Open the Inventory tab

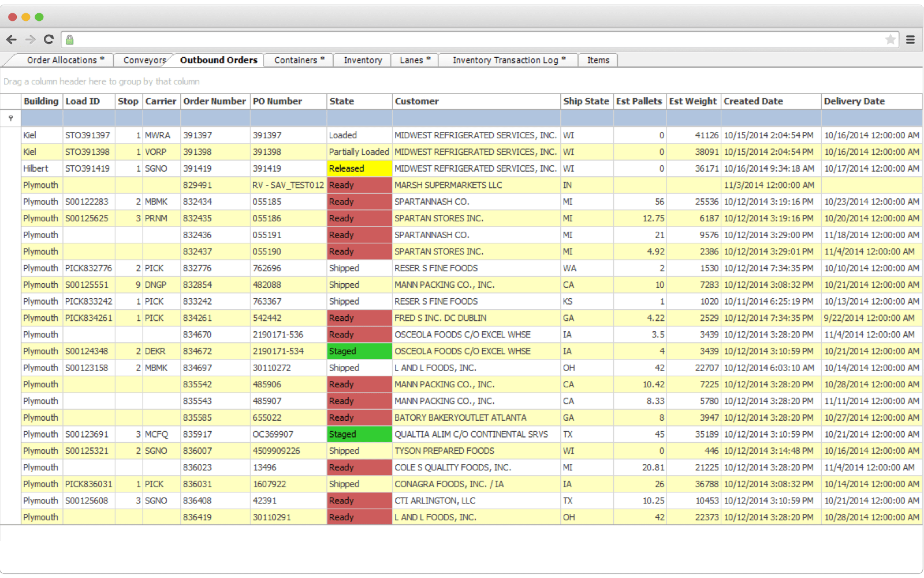(x=363, y=60)
